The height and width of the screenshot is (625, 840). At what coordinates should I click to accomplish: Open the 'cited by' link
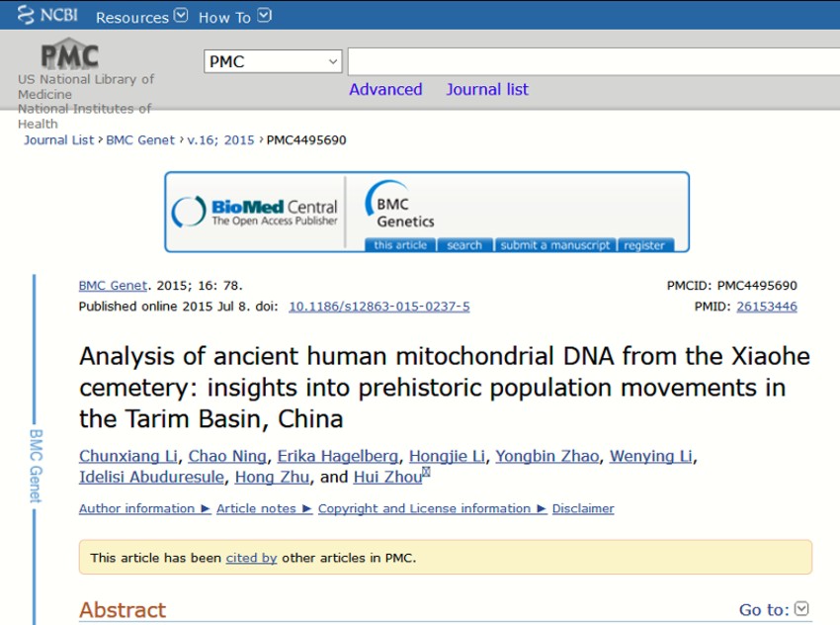[x=251, y=558]
